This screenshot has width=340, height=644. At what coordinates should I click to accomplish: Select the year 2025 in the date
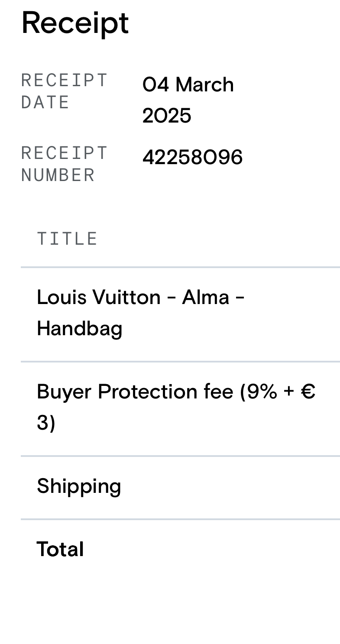(167, 116)
